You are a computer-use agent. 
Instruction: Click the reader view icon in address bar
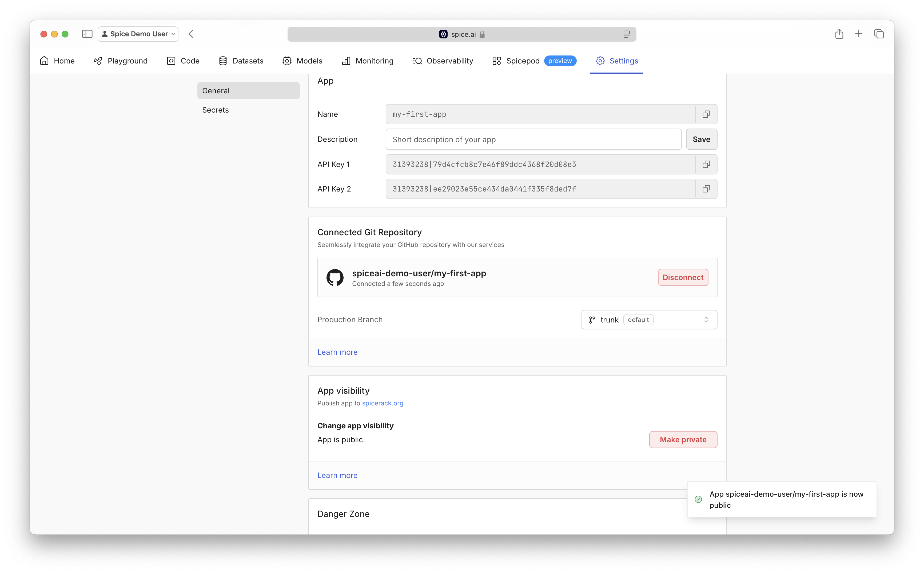click(626, 34)
